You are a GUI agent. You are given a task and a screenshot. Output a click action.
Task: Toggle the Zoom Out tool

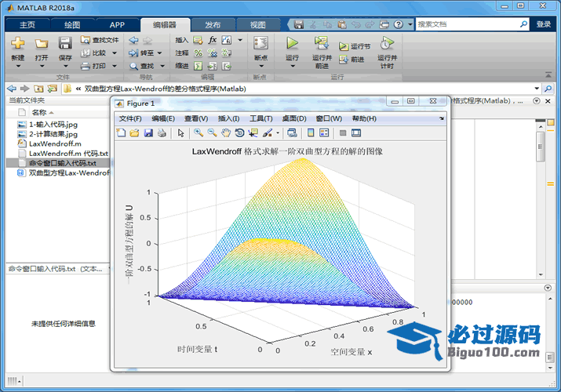click(x=212, y=133)
